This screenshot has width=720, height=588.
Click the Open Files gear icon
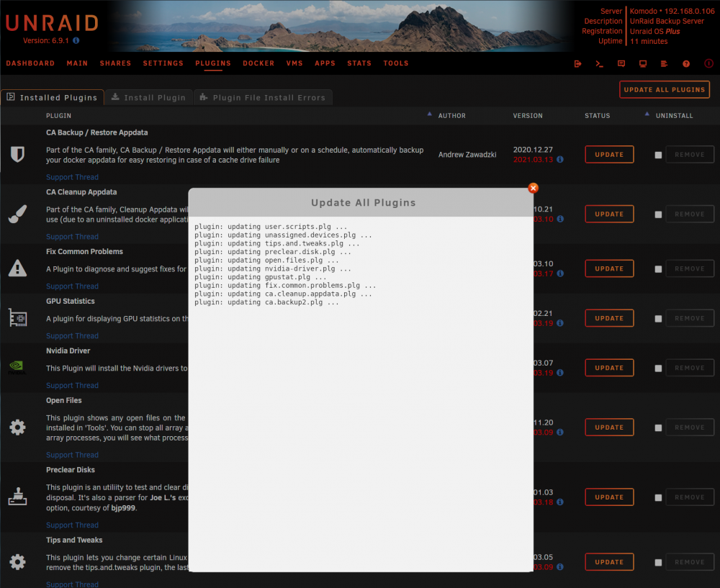(x=17, y=428)
